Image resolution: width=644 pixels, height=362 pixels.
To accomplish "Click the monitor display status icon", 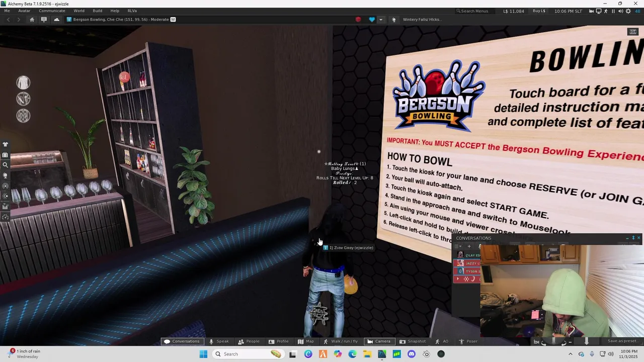I will (599, 11).
